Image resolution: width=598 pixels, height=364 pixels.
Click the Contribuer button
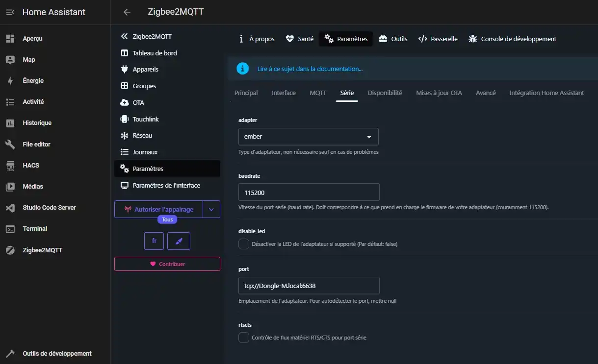[x=167, y=264]
